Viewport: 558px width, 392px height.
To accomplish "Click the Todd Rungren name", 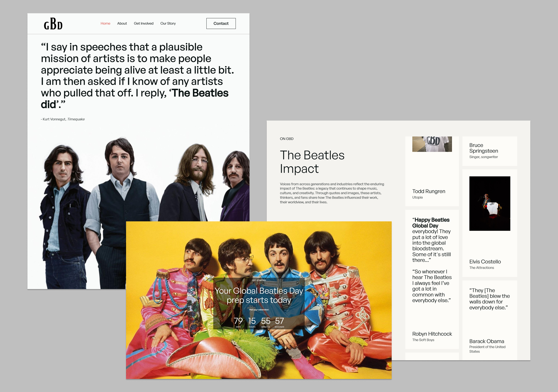I will (428, 191).
